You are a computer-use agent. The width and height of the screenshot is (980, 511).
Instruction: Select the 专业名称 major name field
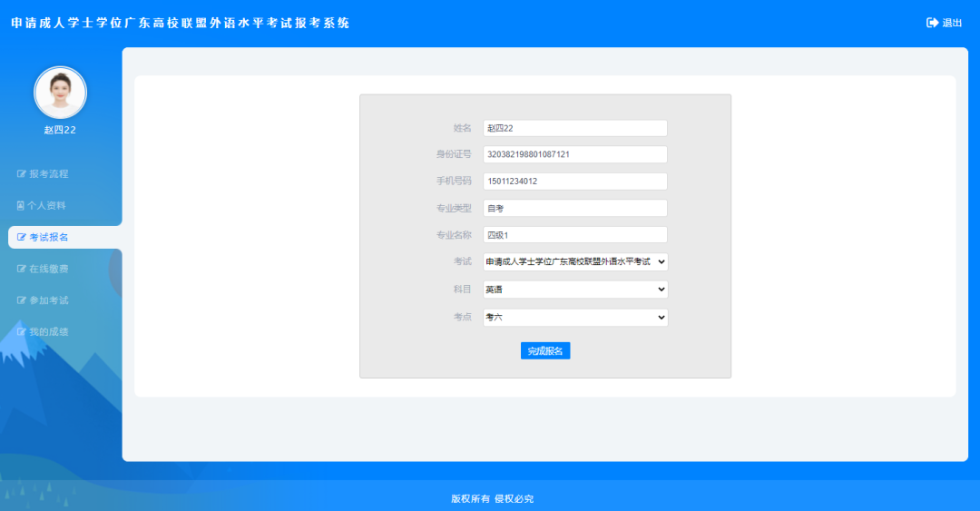[x=575, y=235]
